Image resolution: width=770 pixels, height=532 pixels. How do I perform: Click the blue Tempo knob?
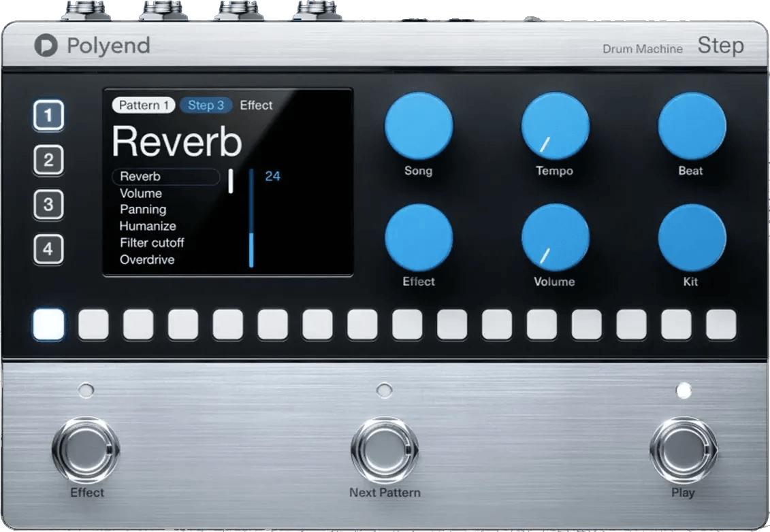[x=555, y=127]
